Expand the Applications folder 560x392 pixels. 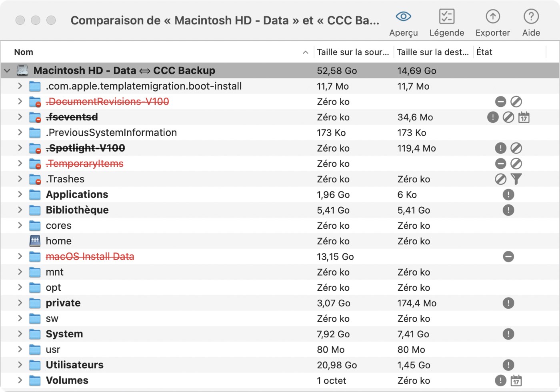click(x=20, y=194)
